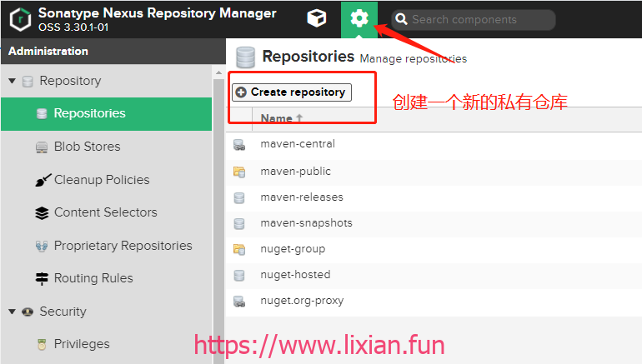Open the Administration gear icon
This screenshot has height=364, width=642.
359,19
